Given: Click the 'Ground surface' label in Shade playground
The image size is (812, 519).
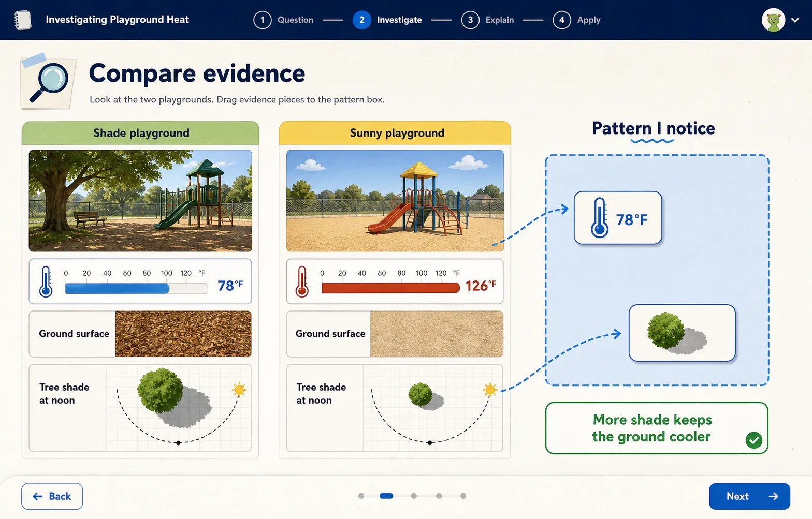Looking at the screenshot, I should [x=74, y=334].
